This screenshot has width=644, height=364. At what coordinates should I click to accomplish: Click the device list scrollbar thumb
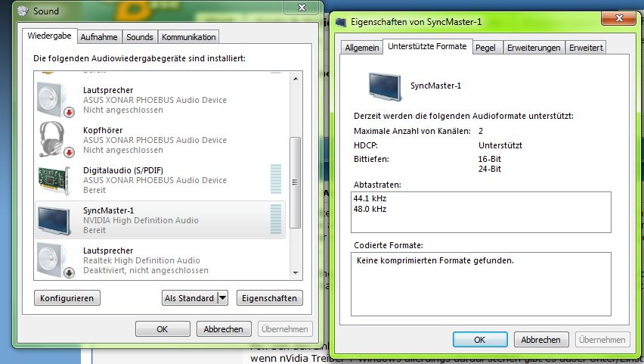coord(296,182)
